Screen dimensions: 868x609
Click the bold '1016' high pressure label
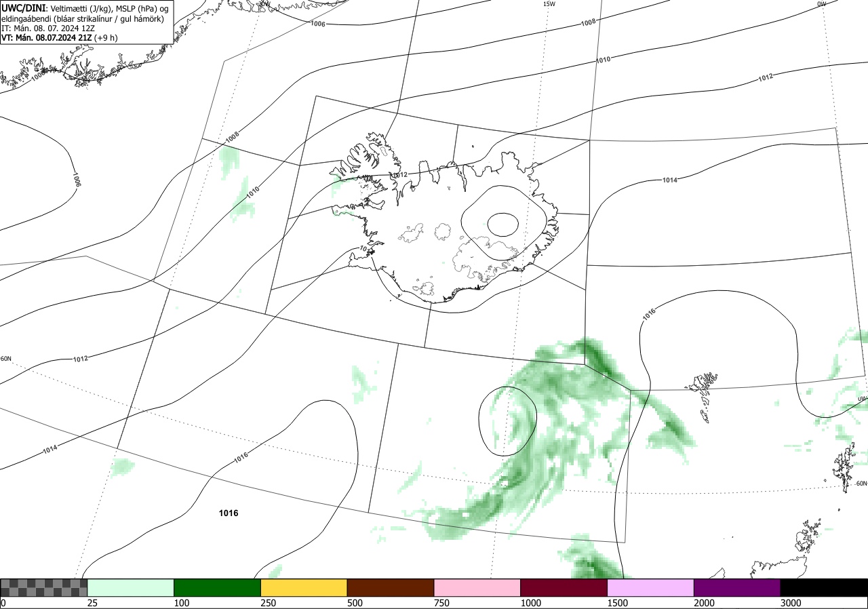(229, 513)
